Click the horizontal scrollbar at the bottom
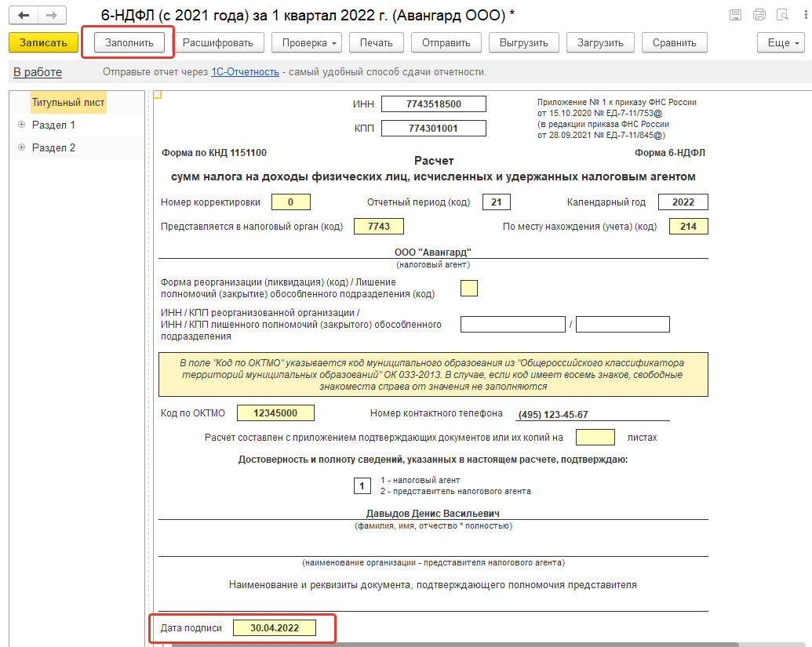Viewport: 812px width, 647px height. 455,645
